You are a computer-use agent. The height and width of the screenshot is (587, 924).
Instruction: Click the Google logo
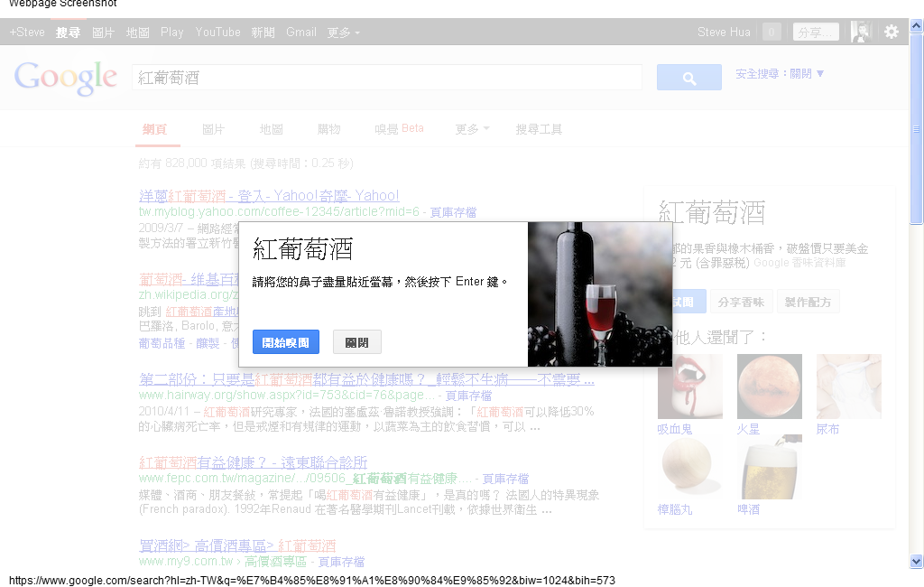click(65, 78)
